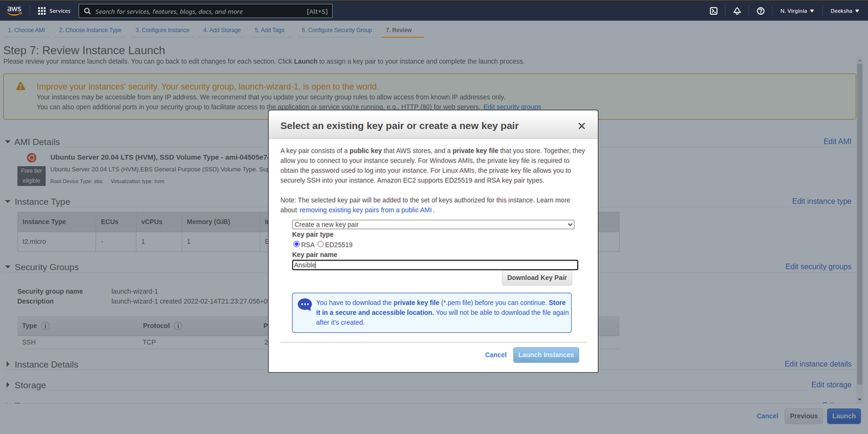This screenshot has height=434, width=868.
Task: Click Launch Instances in the dialog
Action: [546, 355]
